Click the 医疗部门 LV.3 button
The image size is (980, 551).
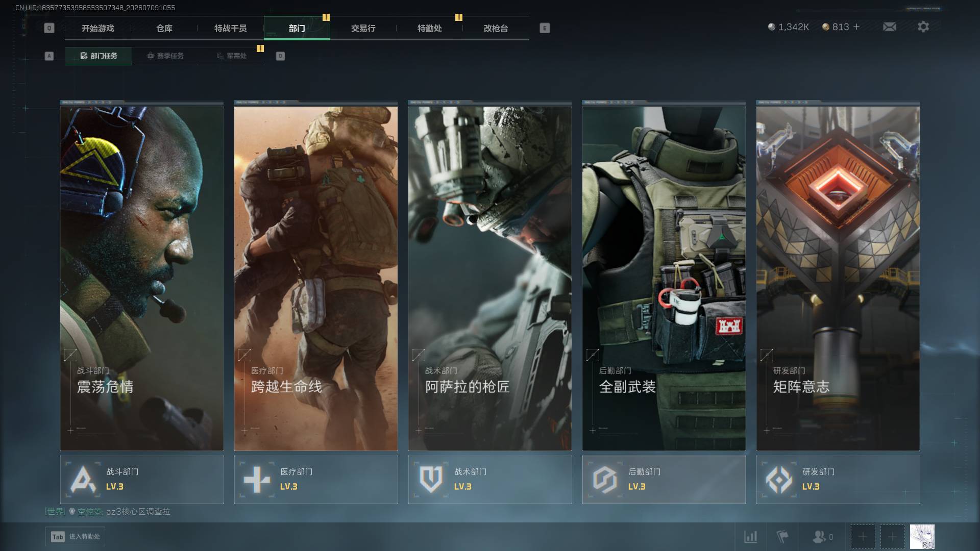coord(316,480)
